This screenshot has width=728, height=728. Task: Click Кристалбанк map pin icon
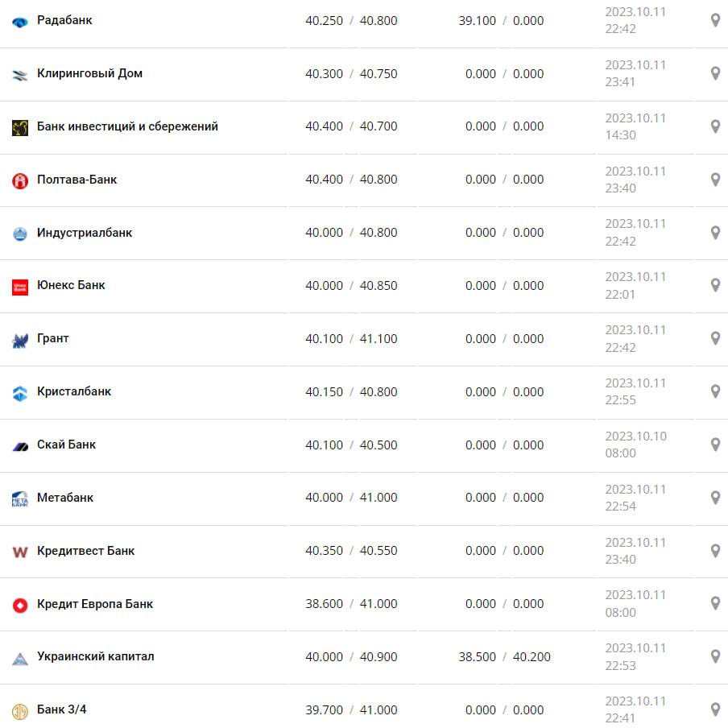[715, 391]
